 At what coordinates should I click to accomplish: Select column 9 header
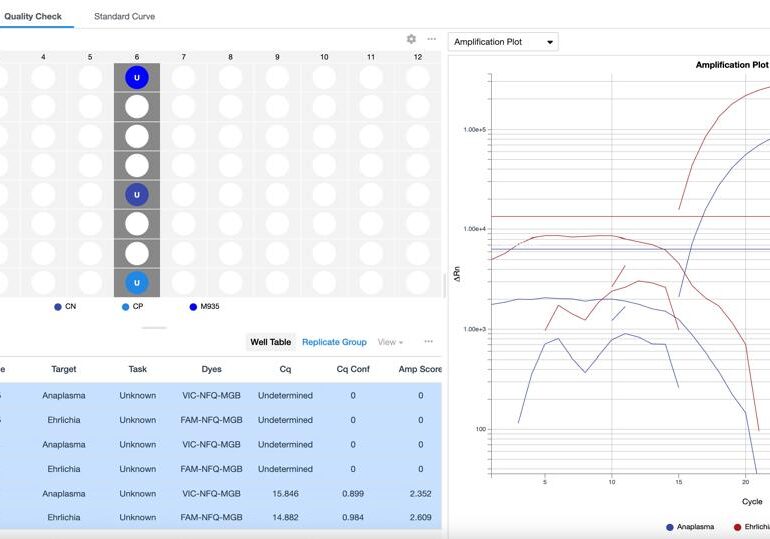coord(277,57)
